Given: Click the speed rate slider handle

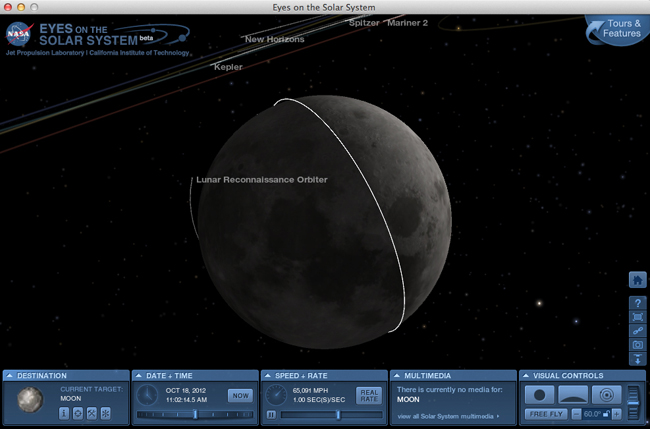Looking at the screenshot, I should tap(338, 413).
